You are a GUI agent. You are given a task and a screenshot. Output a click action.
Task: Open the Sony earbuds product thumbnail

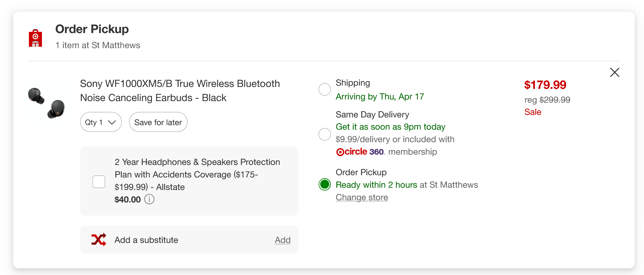[x=47, y=103]
